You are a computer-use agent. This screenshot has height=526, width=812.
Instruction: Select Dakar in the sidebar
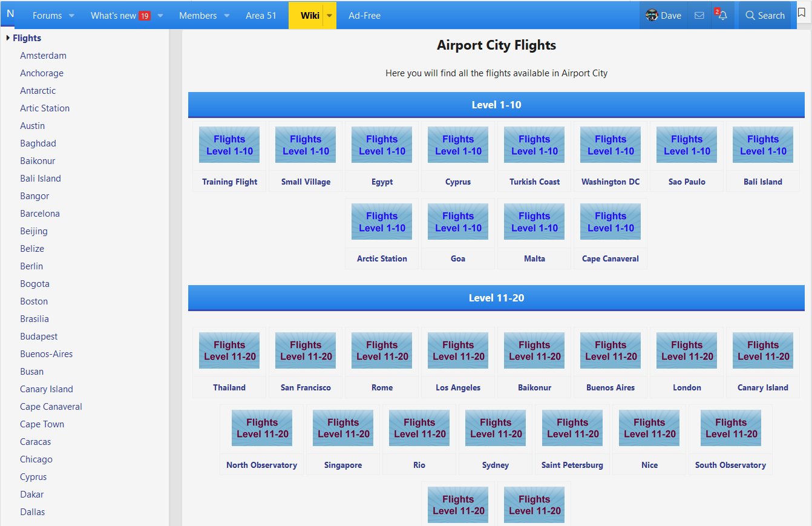pyautogui.click(x=32, y=495)
